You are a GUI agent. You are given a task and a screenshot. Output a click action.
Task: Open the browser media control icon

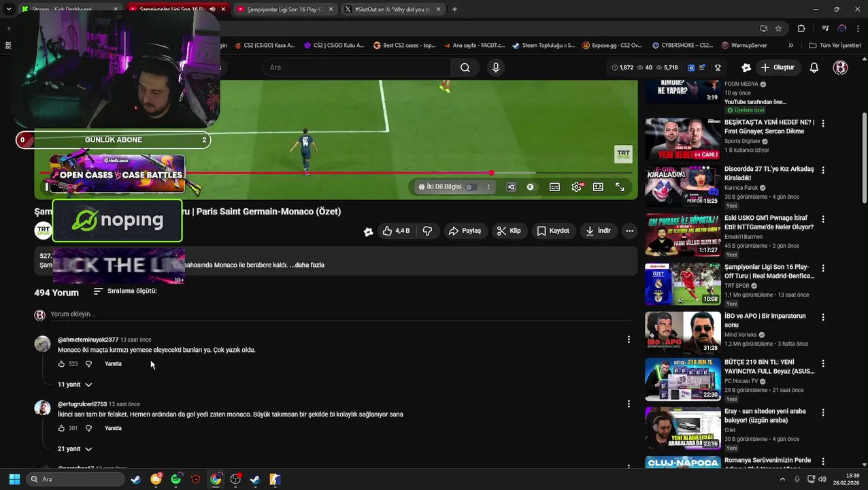(825, 28)
